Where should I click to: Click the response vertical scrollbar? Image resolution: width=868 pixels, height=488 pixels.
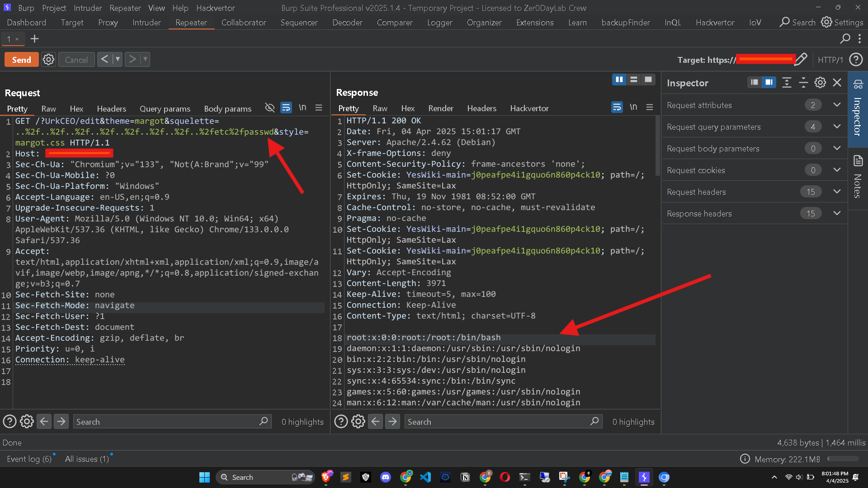(x=658, y=145)
